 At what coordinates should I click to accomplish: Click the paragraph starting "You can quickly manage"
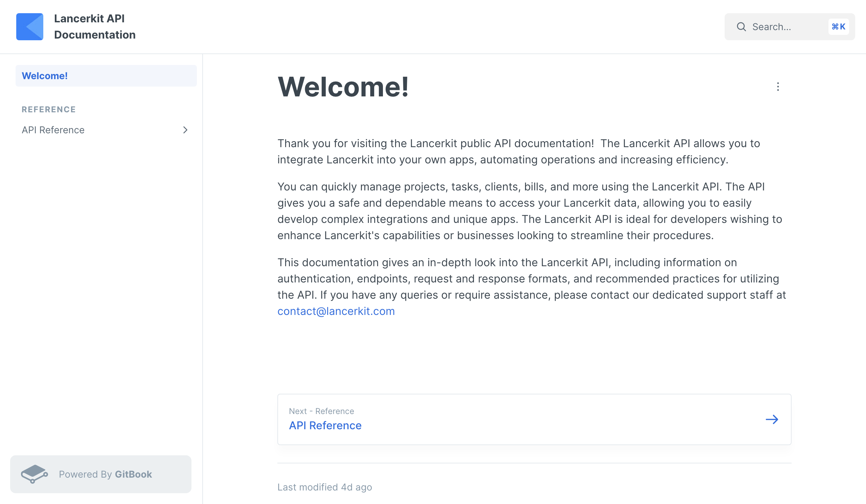tap(529, 211)
